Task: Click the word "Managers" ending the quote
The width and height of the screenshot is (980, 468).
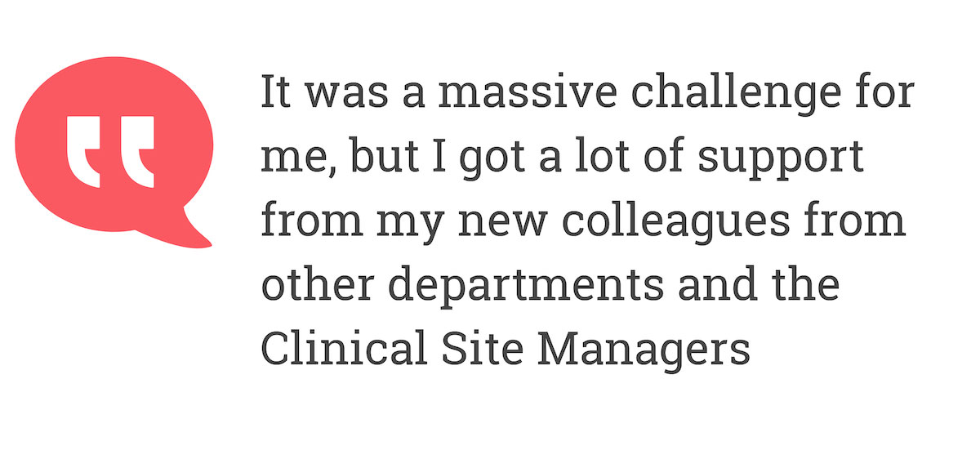Action: [643, 349]
